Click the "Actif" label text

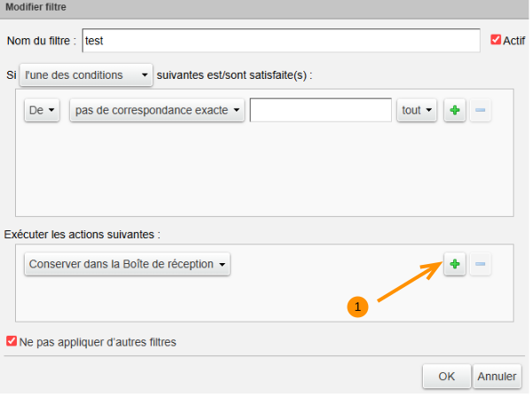coord(514,40)
